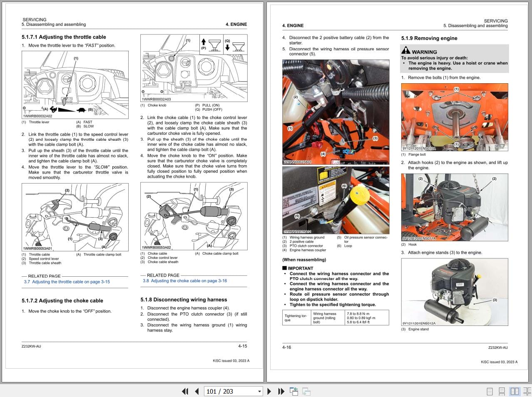Click the engine hook photo 9Y1211201ENS011A

coord(455,207)
